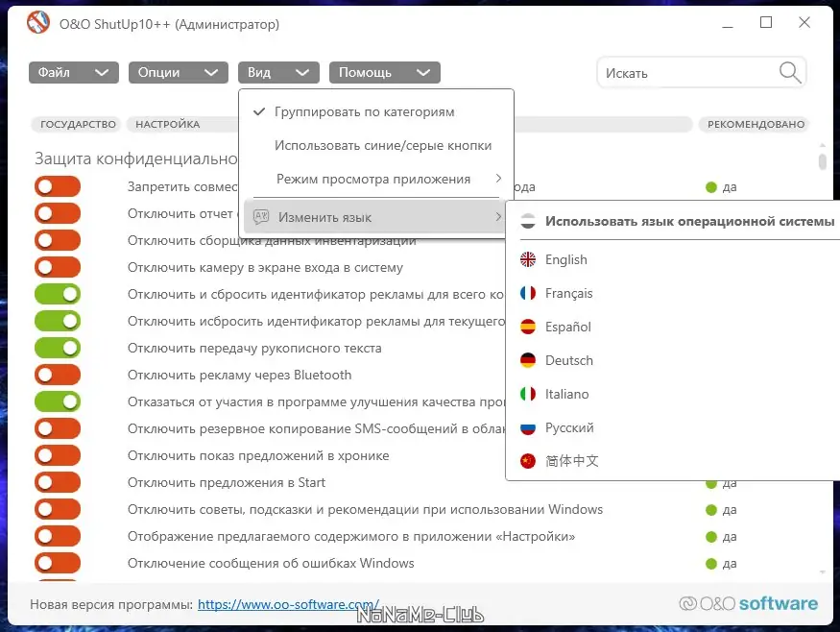
Task: Click the French flag icon
Action: [x=528, y=293]
